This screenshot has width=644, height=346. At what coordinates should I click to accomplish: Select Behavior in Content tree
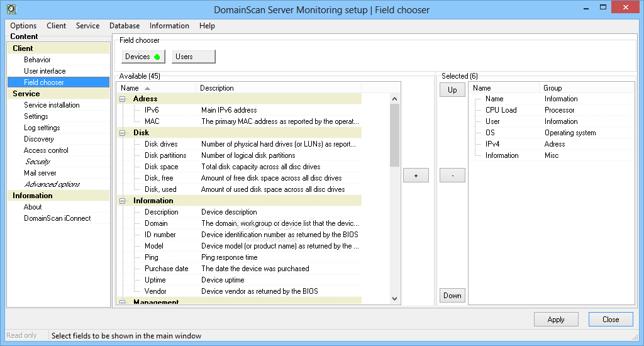pos(37,60)
